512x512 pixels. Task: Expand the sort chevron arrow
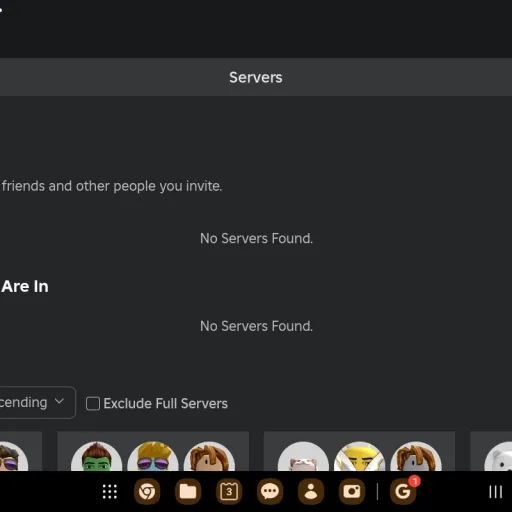pyautogui.click(x=59, y=401)
